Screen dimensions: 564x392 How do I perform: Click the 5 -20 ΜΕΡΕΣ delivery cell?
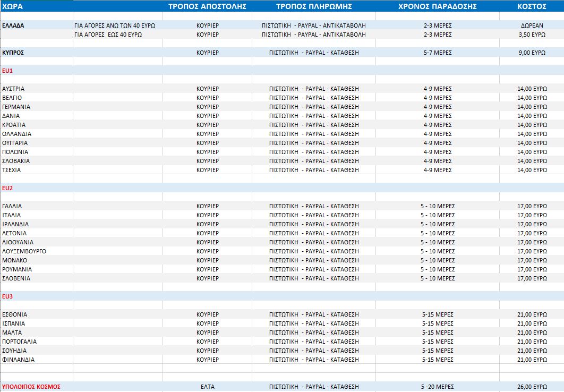click(x=438, y=387)
